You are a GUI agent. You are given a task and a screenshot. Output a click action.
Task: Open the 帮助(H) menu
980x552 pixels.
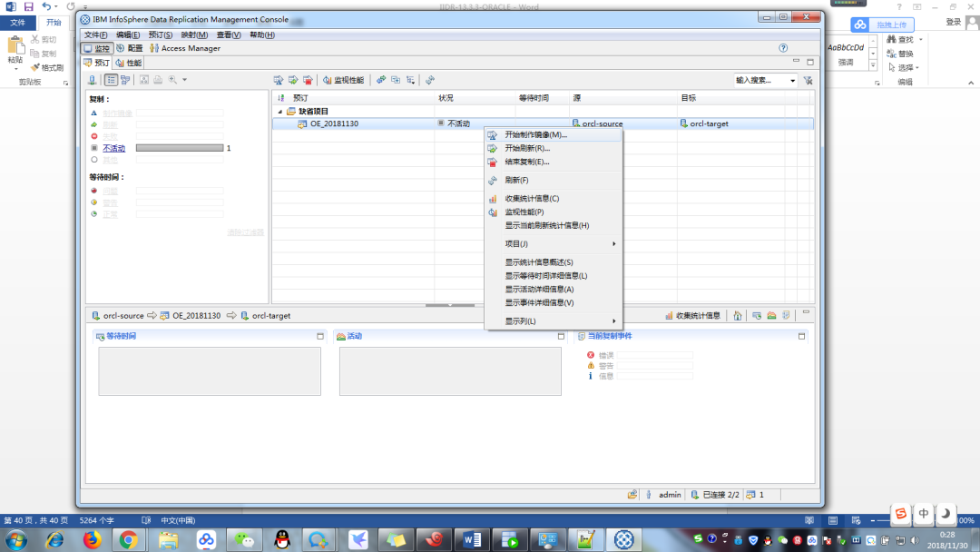262,35
